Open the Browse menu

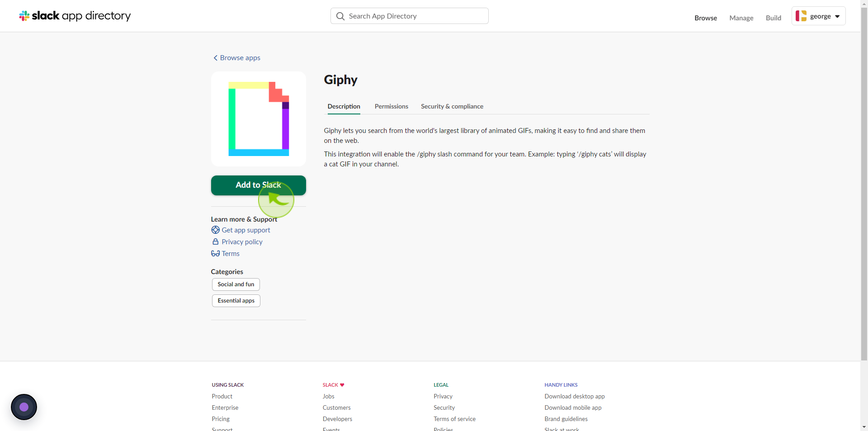pyautogui.click(x=706, y=18)
